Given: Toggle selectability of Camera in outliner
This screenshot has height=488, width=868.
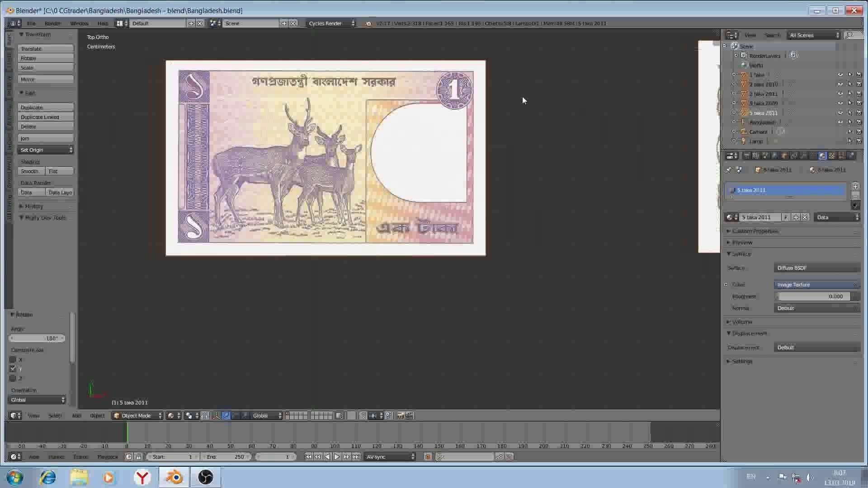Looking at the screenshot, I should (850, 132).
